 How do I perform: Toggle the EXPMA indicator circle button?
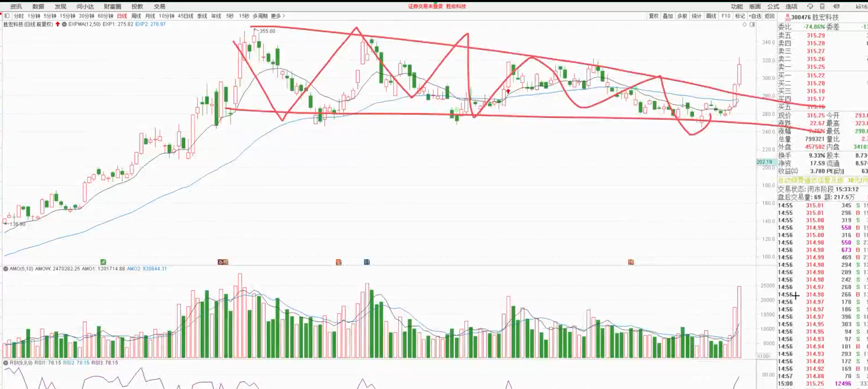[64, 24]
